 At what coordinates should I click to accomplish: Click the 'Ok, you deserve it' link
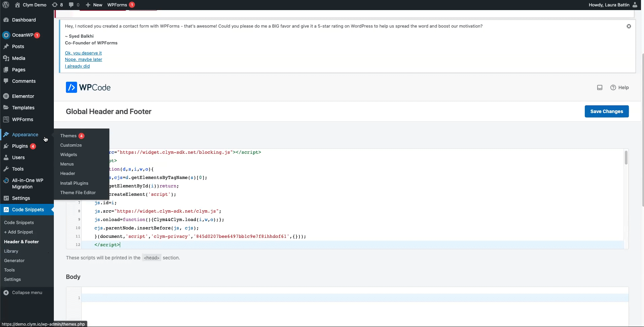[83, 53]
